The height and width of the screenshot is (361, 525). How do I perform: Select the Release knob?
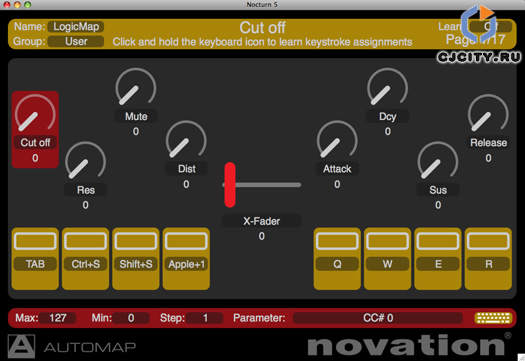click(x=488, y=113)
